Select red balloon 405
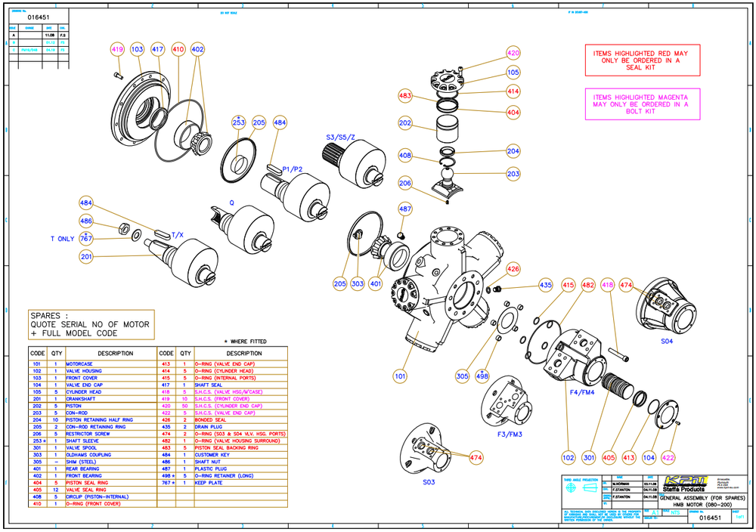The height and width of the screenshot is (532, 756). [x=609, y=457]
